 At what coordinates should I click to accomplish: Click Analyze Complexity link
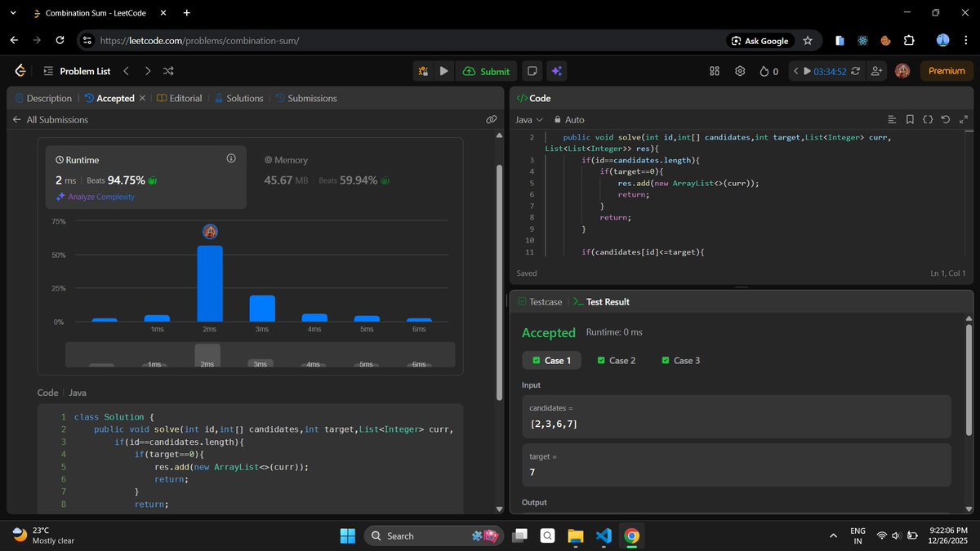[95, 197]
